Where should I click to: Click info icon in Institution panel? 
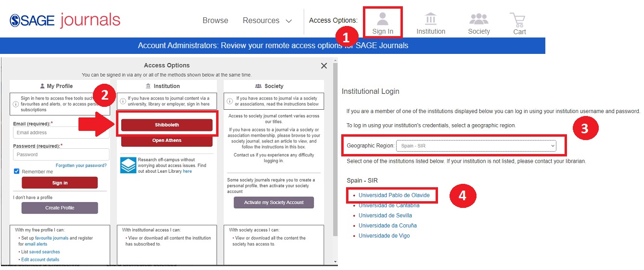point(123,101)
